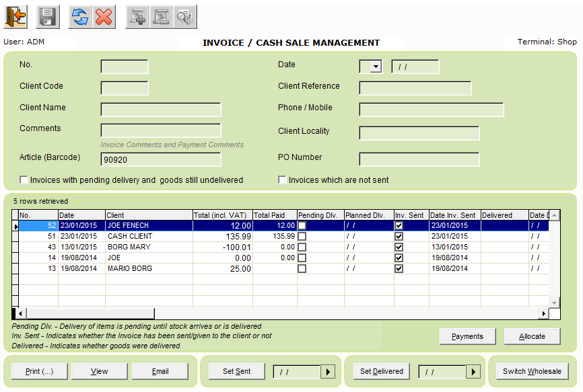Click the Switch Wholesale button

(x=532, y=372)
